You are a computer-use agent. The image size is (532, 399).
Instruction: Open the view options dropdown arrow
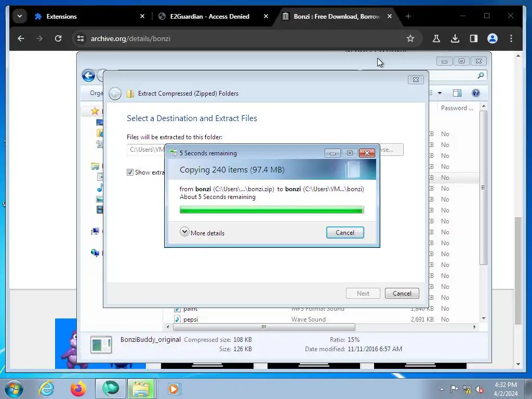click(440, 93)
